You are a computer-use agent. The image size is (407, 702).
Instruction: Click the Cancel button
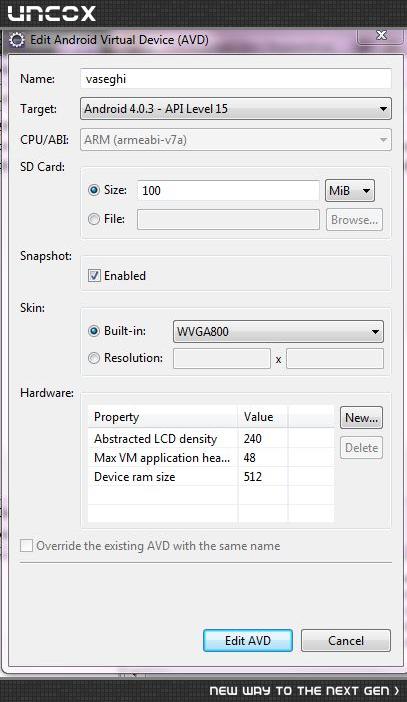[346, 641]
